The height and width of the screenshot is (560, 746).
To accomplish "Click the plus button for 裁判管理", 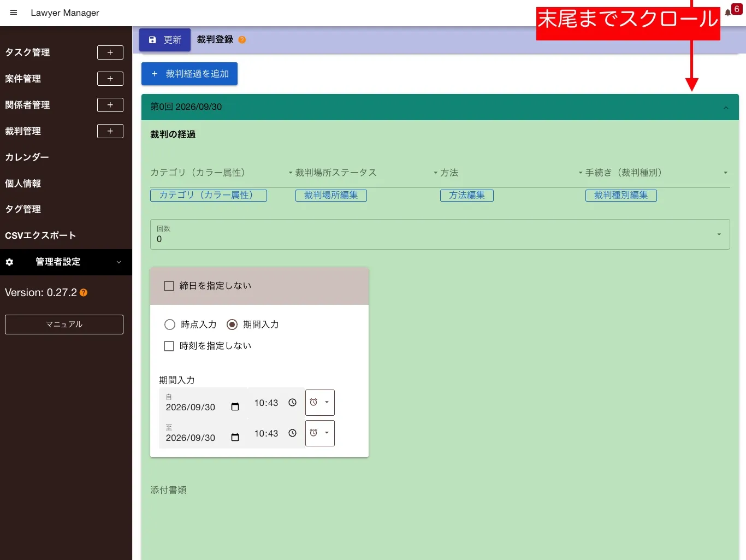I will click(x=110, y=131).
